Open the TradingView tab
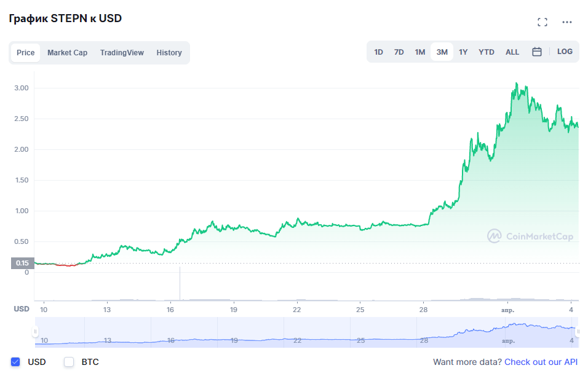This screenshot has height=376, width=588. [122, 53]
